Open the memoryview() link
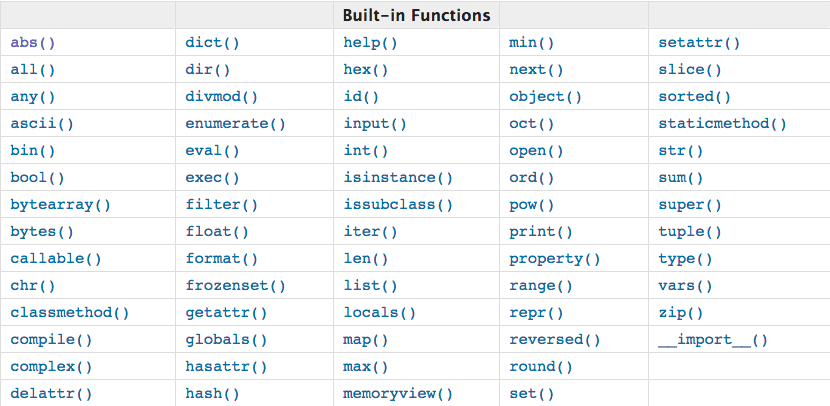 tap(398, 394)
